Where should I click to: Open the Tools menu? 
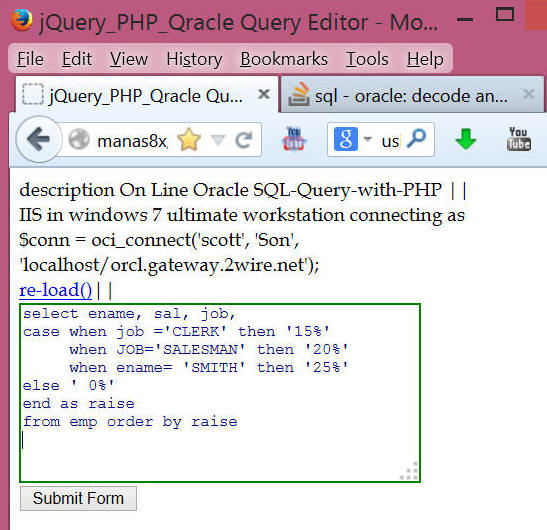click(367, 59)
